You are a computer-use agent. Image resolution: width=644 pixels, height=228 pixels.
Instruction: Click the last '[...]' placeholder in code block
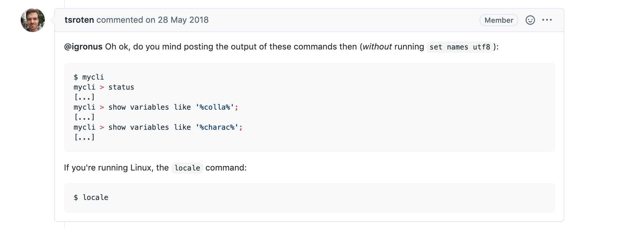click(84, 137)
